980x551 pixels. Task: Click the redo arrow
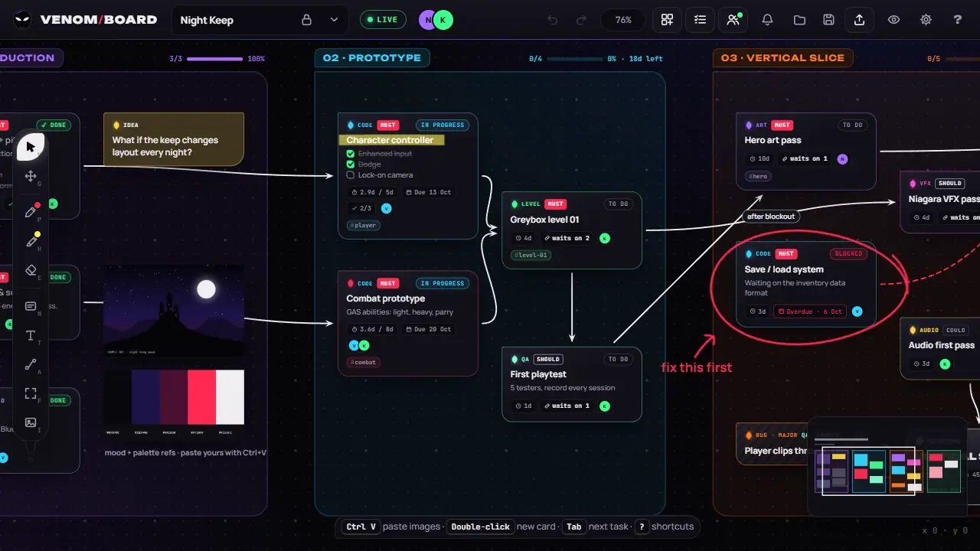[582, 20]
